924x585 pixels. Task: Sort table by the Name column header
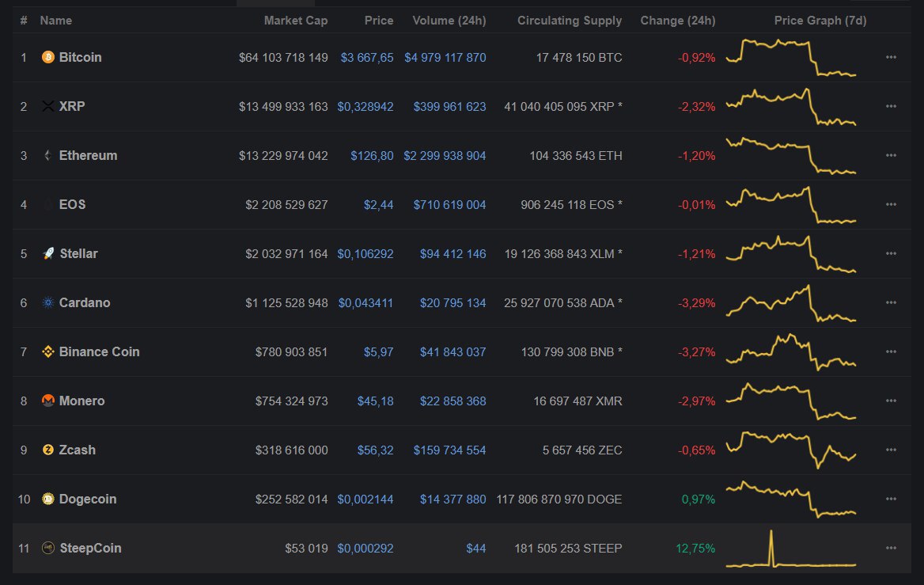(56, 20)
